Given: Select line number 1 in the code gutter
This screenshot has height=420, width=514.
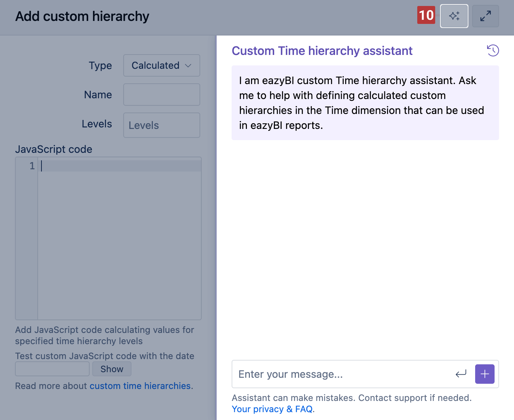Looking at the screenshot, I should [x=32, y=166].
